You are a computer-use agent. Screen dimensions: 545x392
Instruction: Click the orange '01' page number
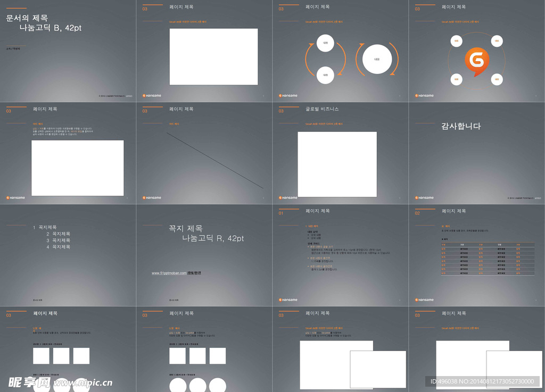[281, 213]
